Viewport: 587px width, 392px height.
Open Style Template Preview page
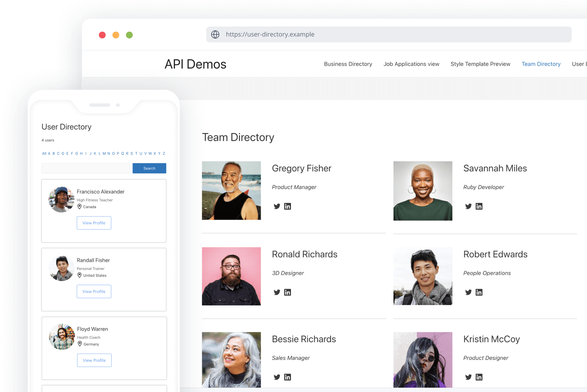(x=480, y=64)
